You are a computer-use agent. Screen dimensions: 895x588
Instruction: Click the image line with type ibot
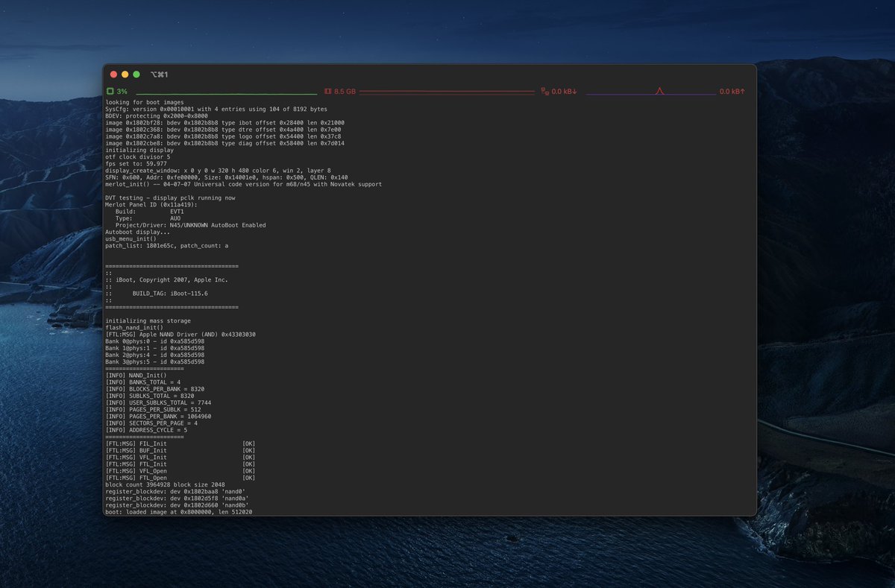[224, 123]
